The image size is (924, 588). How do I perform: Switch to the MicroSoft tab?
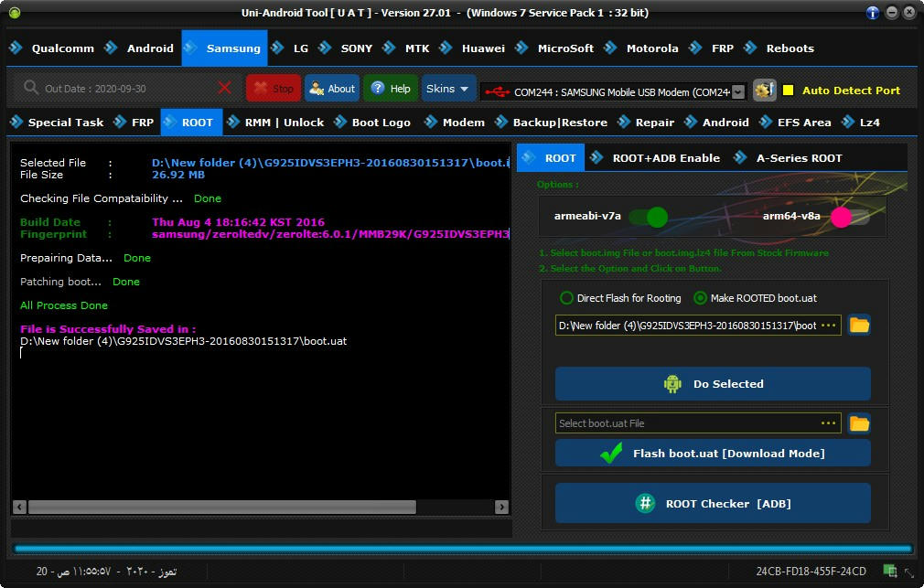pyautogui.click(x=554, y=48)
